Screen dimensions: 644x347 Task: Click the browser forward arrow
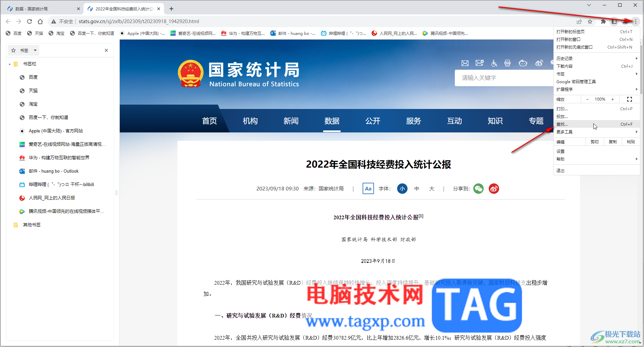point(19,21)
